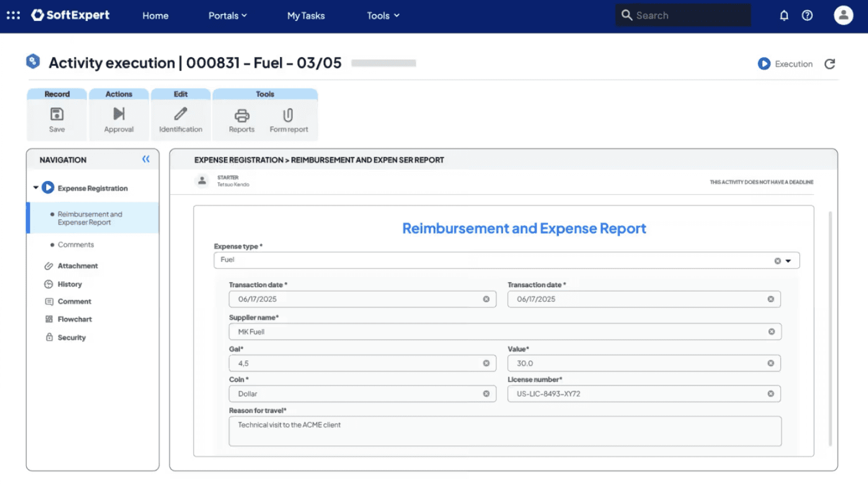Click the Search field

(683, 15)
